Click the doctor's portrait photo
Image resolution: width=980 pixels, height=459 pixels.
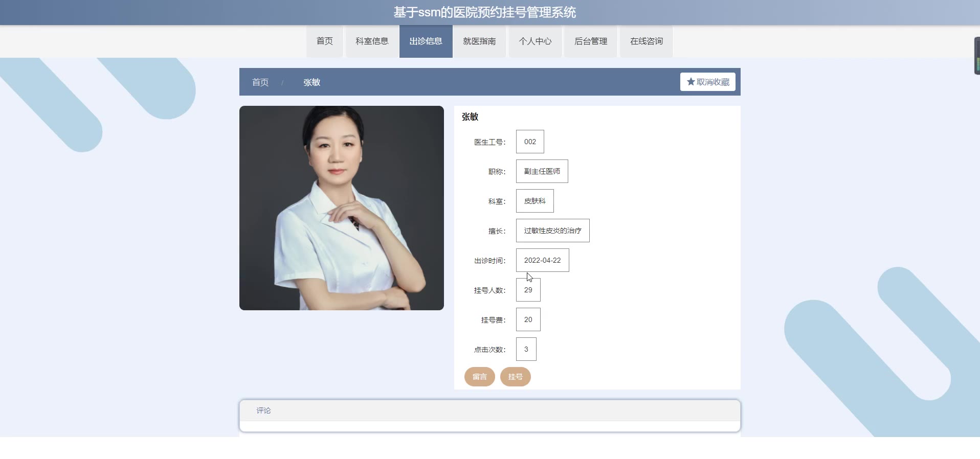342,208
